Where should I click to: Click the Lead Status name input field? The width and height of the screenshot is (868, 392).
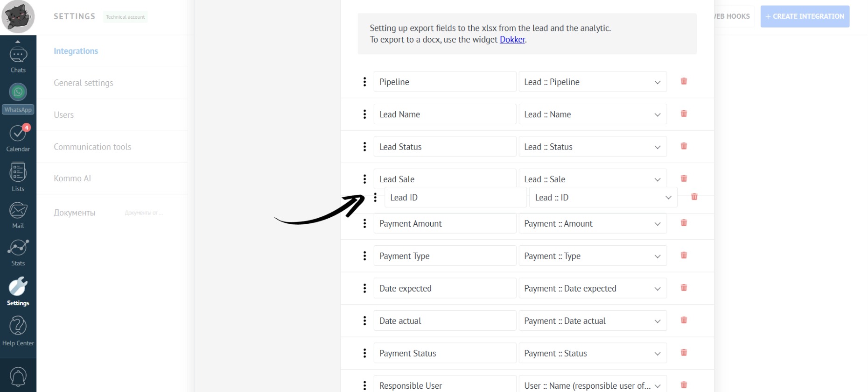[x=445, y=147]
